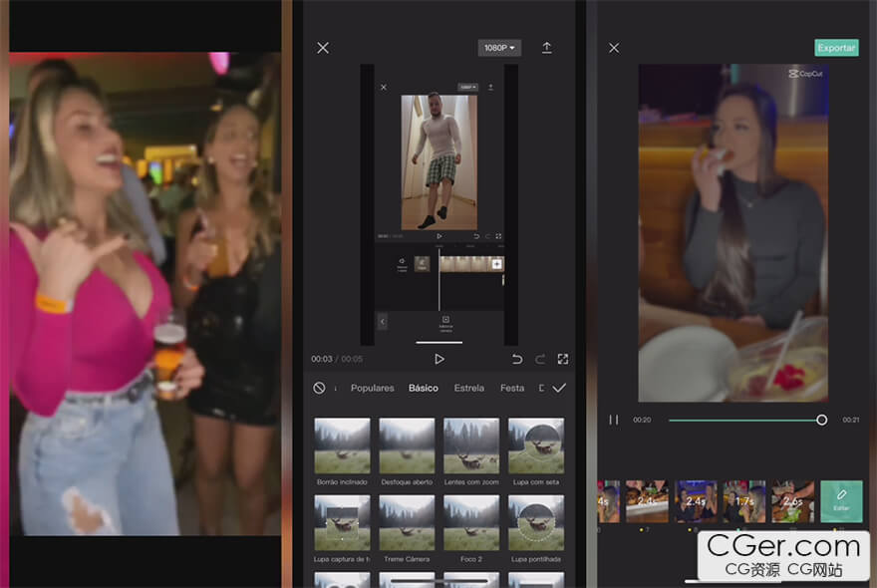Select the Lupa com seta effect
The height and width of the screenshot is (588, 877).
point(536,445)
